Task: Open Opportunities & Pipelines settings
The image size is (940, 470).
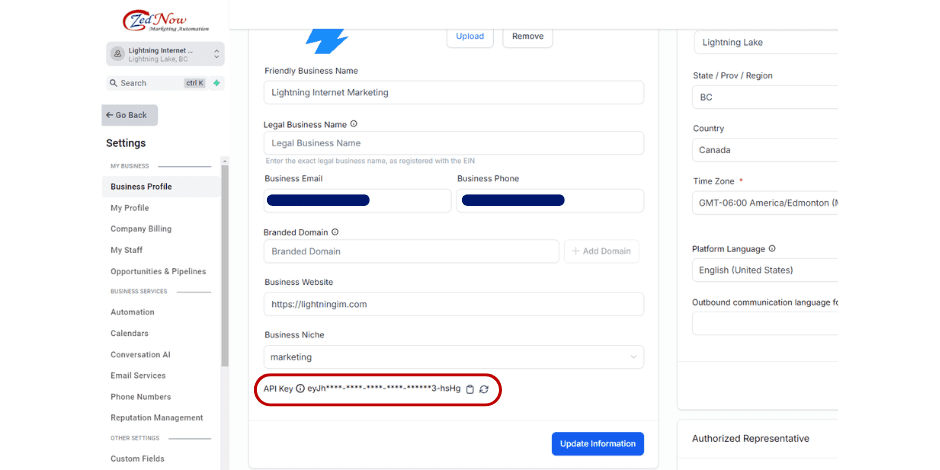Action: [x=158, y=271]
